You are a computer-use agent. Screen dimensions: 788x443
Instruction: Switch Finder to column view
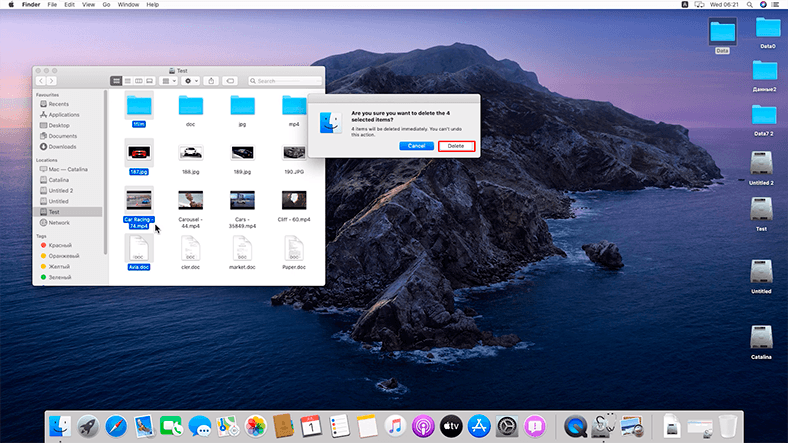[x=138, y=80]
